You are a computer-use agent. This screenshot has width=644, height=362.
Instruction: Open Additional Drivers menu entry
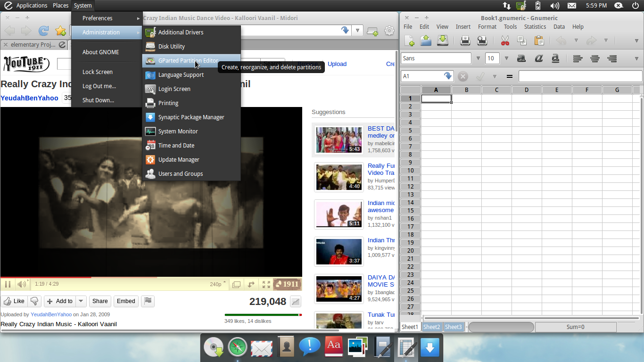[x=191, y=32]
